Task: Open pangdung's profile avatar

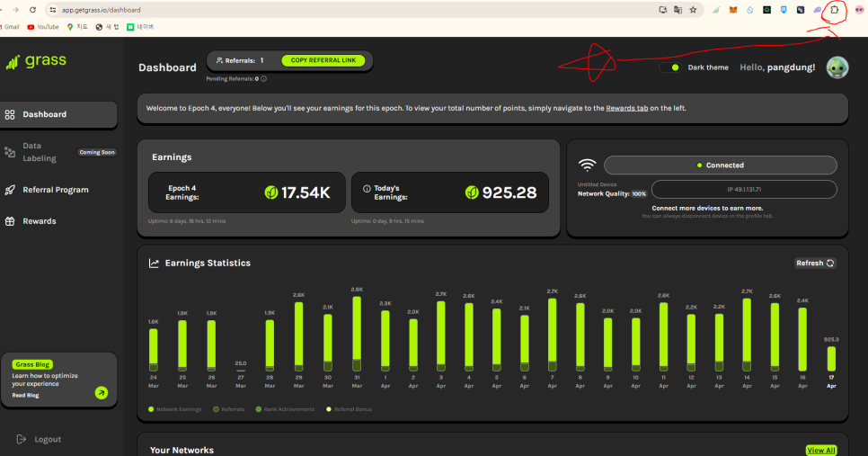Action: [837, 67]
